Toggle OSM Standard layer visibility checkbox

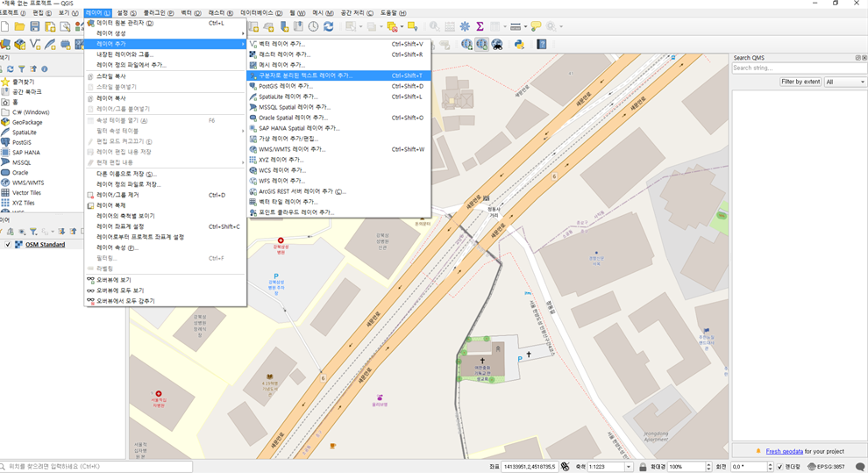8,244
